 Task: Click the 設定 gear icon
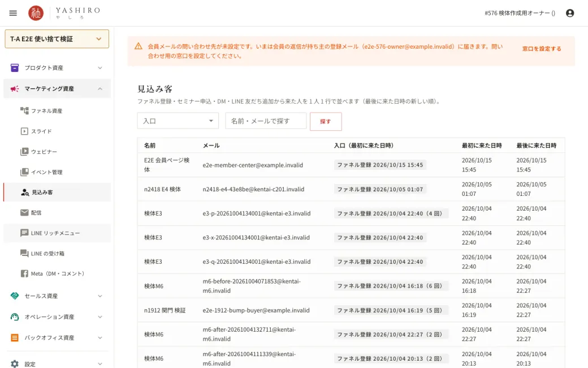click(x=15, y=363)
